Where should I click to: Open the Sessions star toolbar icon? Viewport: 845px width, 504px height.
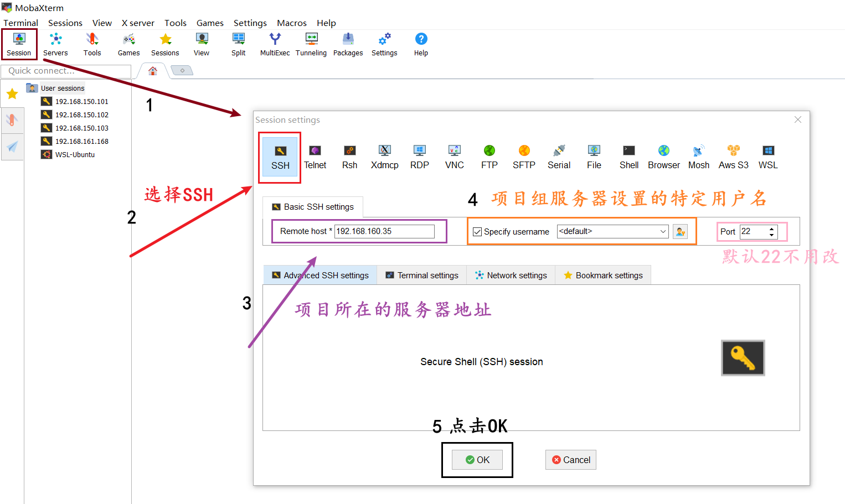(165, 44)
